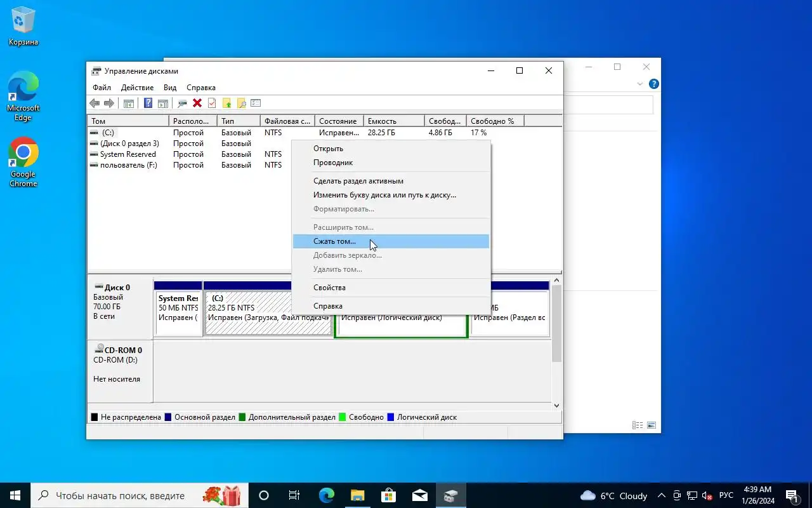Open the Действие menu
This screenshot has width=812, height=508.
137,88
